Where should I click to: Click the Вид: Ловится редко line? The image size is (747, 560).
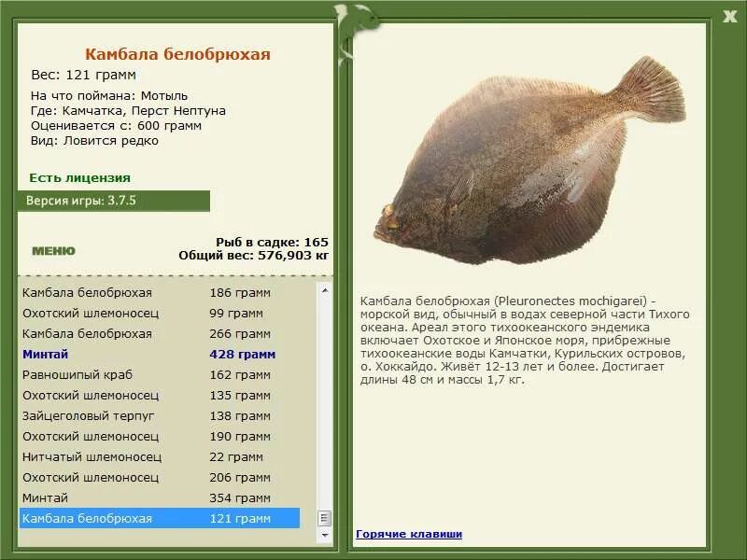click(x=94, y=141)
